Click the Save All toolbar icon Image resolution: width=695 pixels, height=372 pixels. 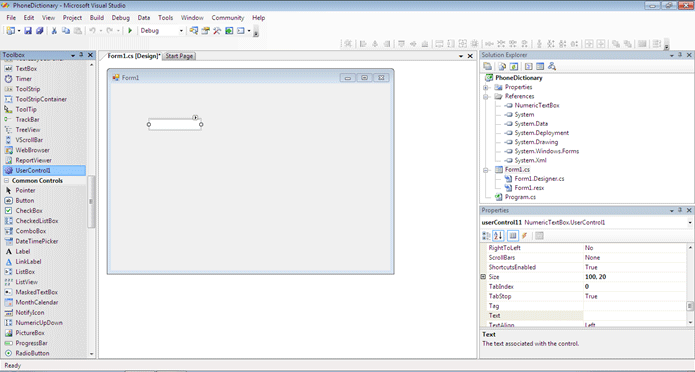tap(39, 31)
